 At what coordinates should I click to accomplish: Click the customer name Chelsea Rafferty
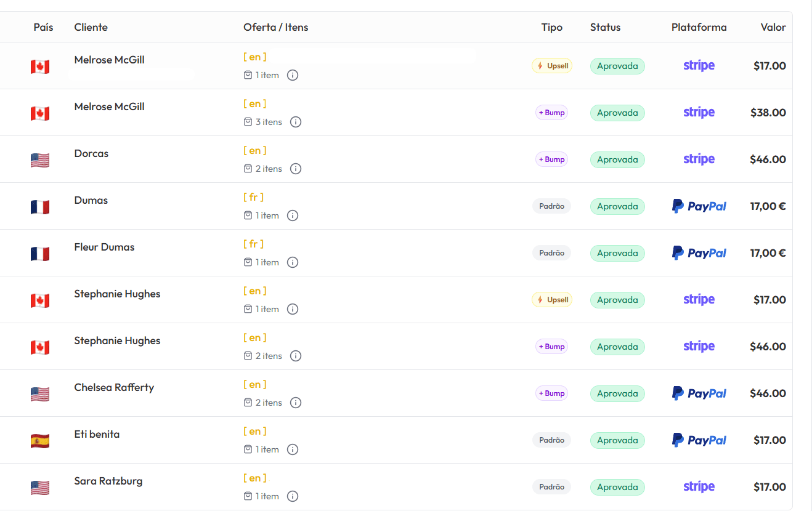tap(114, 387)
